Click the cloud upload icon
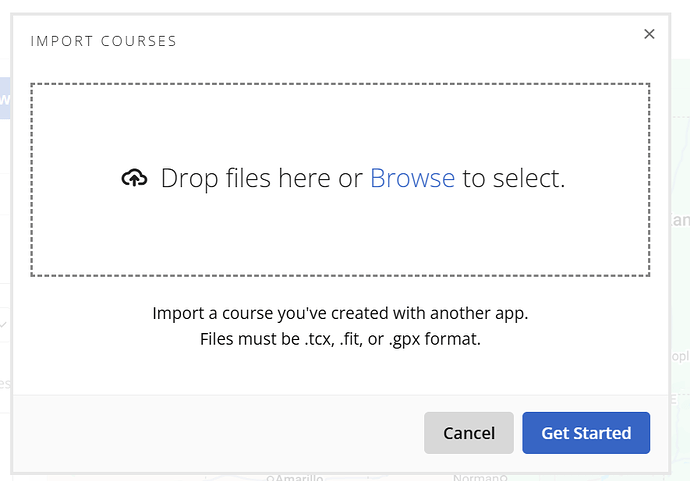The height and width of the screenshot is (481, 690). click(134, 179)
